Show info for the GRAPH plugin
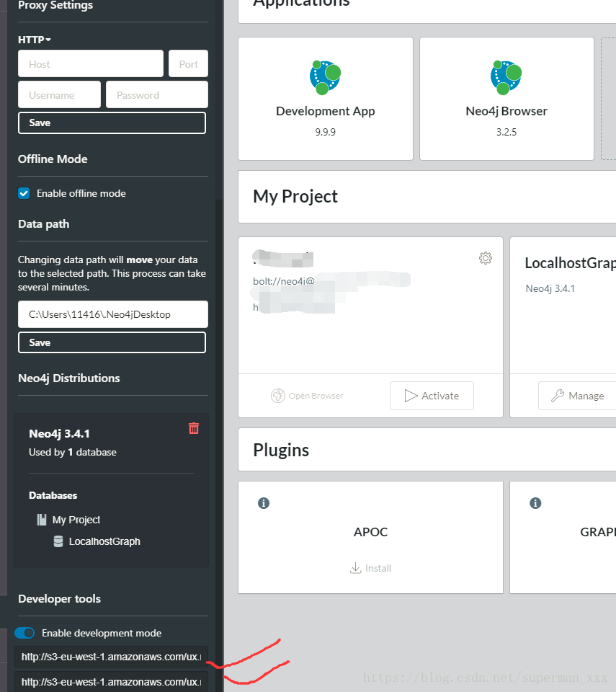The image size is (616, 692). pyautogui.click(x=535, y=503)
